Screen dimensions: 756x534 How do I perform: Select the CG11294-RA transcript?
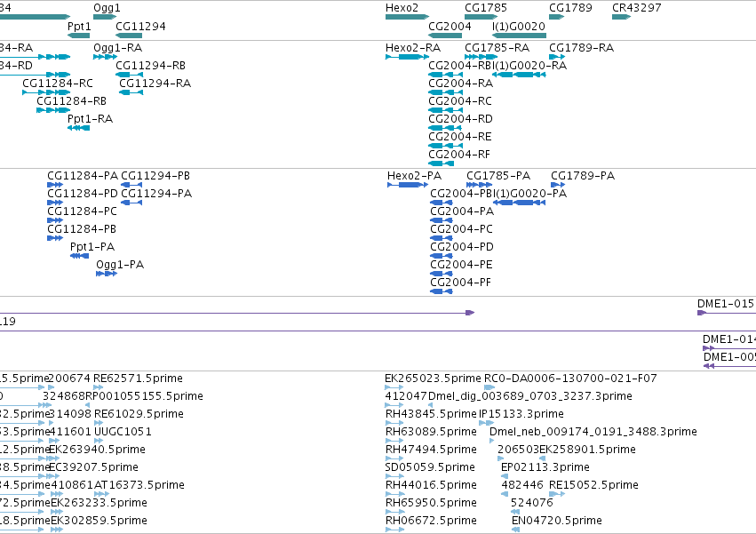[131, 92]
